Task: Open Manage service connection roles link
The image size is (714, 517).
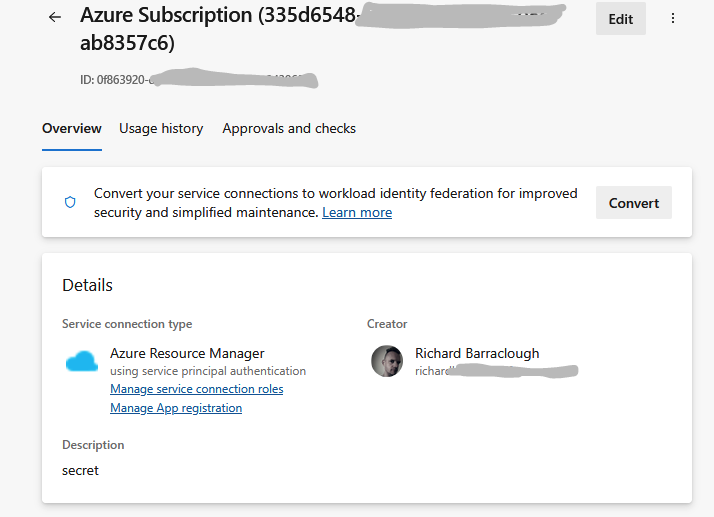Action: pyautogui.click(x=197, y=389)
